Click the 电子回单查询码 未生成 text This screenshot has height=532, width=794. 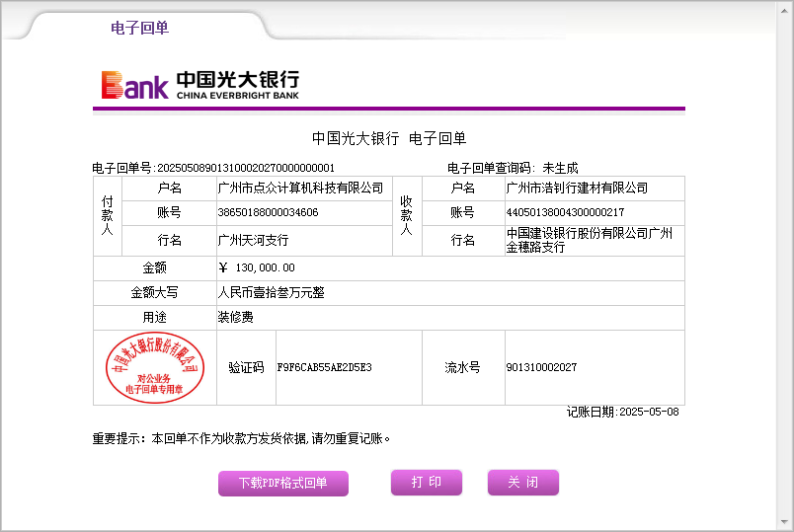pyautogui.click(x=512, y=168)
